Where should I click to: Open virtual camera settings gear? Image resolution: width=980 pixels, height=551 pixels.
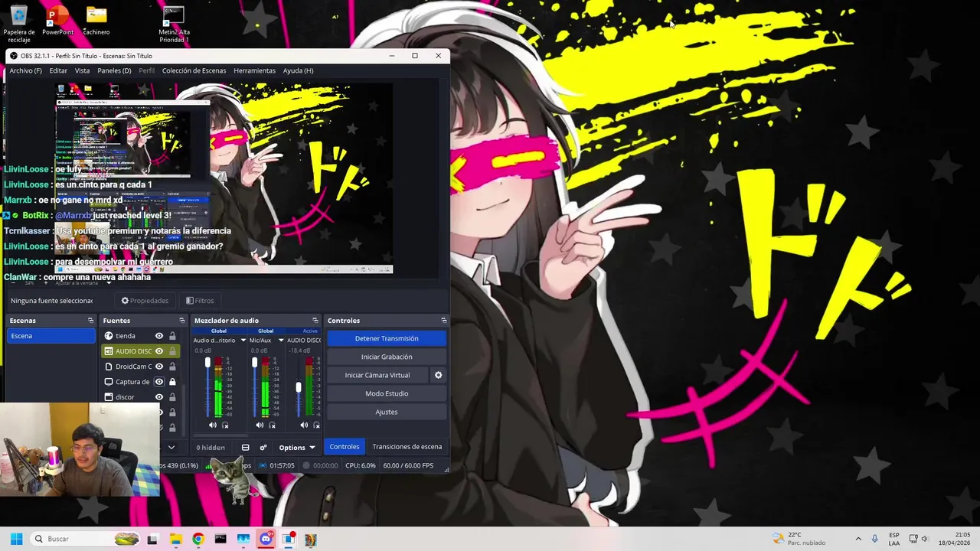pos(439,375)
